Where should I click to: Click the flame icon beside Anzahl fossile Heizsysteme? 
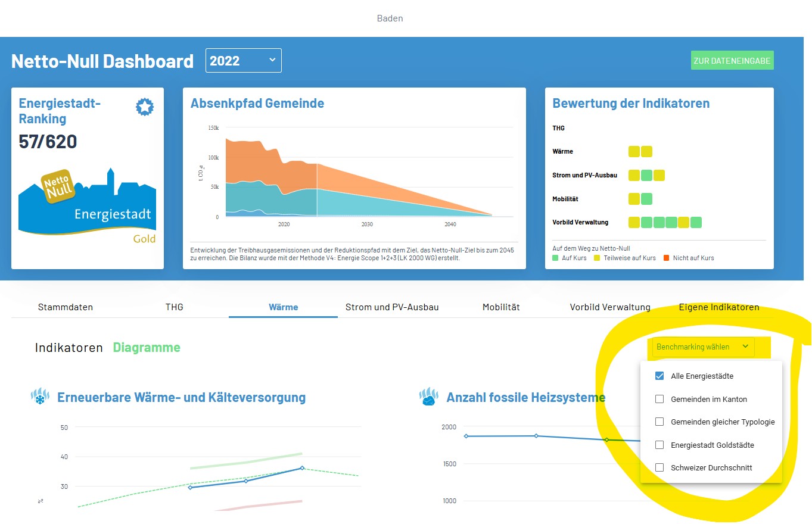429,397
